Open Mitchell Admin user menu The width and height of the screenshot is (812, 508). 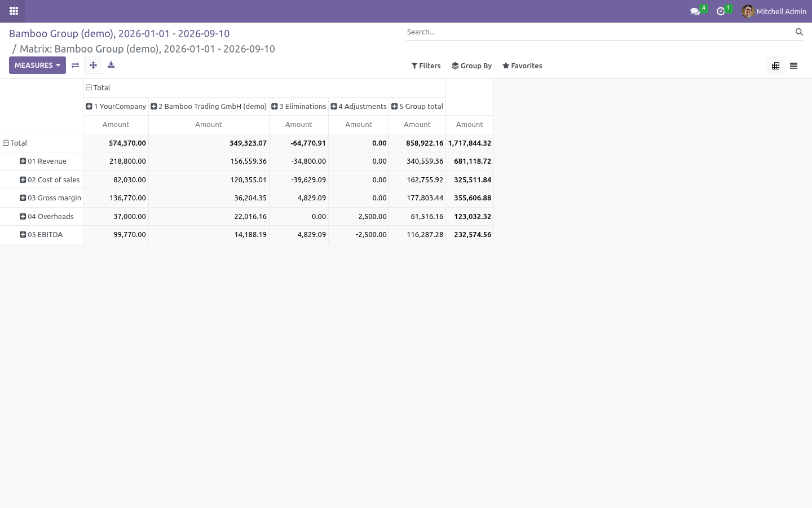pos(774,11)
